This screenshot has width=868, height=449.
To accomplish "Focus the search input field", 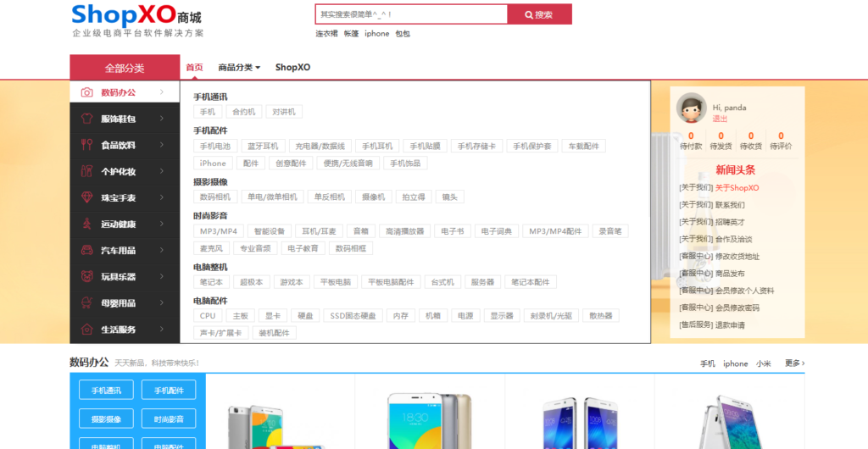I will pos(411,14).
